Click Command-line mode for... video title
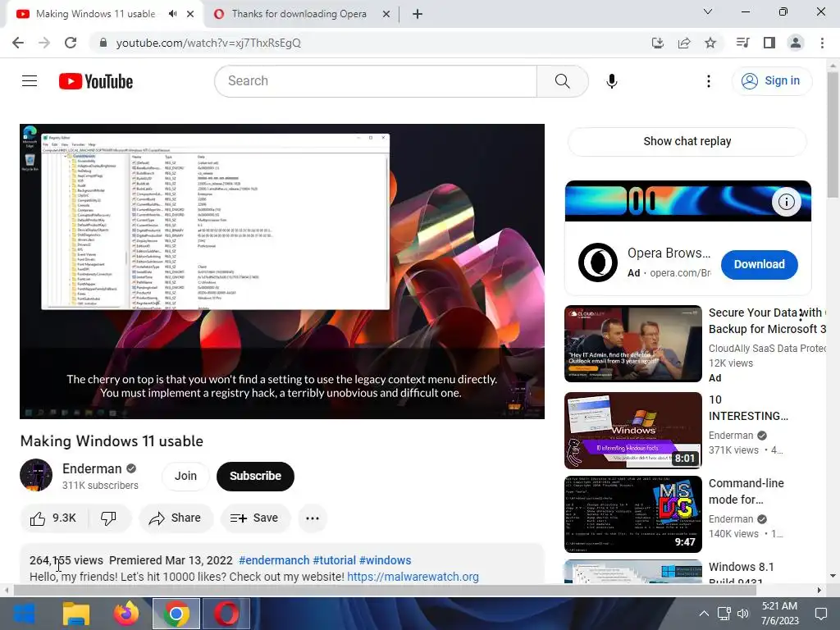Viewport: 840px width, 630px height. click(746, 491)
